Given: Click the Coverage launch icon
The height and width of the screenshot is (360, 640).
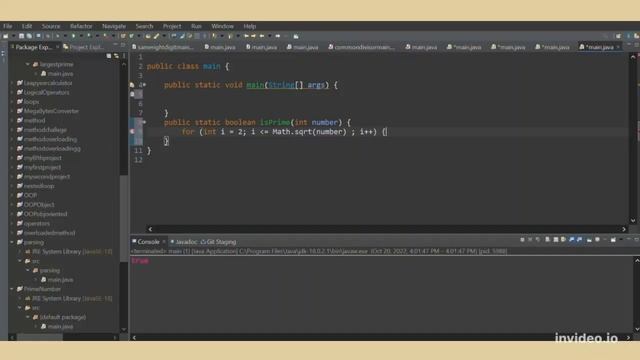Looking at the screenshot, I should (89, 36).
